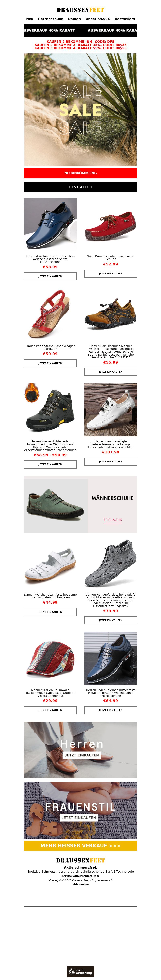Select the Under 39.99€ menu item
The height and width of the screenshot is (980, 161).
pos(98,19)
